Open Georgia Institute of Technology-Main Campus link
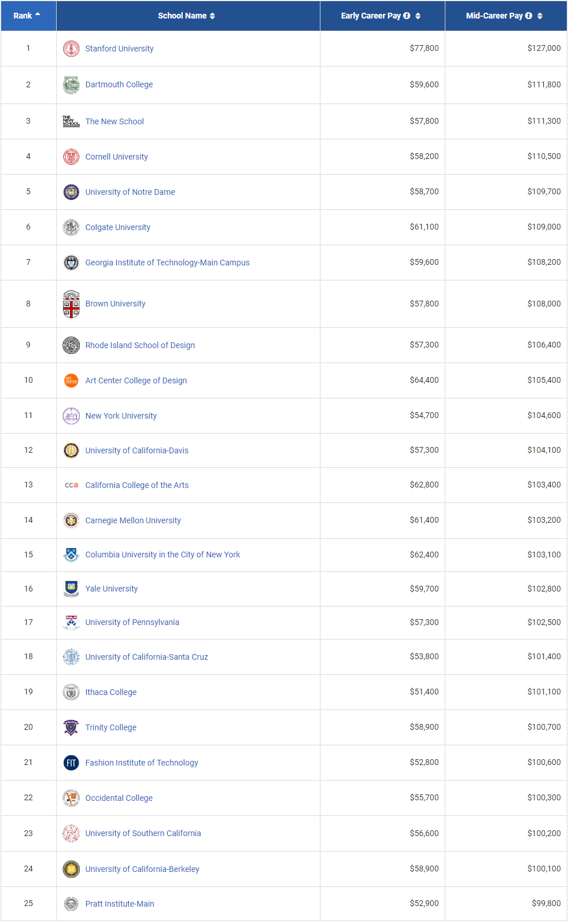568x924 pixels. 167,263
